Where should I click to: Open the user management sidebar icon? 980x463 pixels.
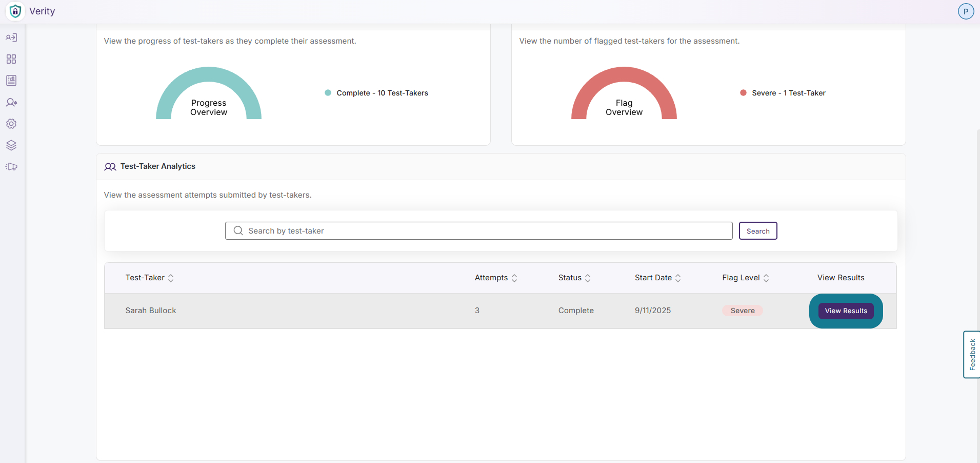pos(11,102)
